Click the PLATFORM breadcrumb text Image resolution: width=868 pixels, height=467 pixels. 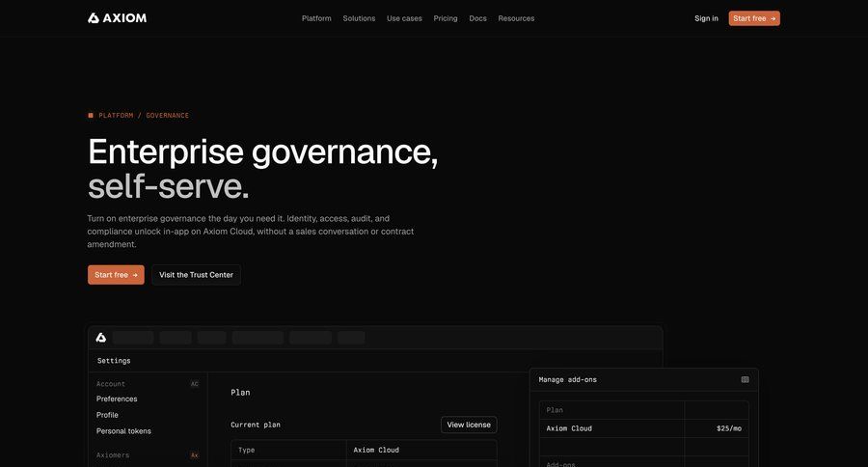tap(116, 115)
